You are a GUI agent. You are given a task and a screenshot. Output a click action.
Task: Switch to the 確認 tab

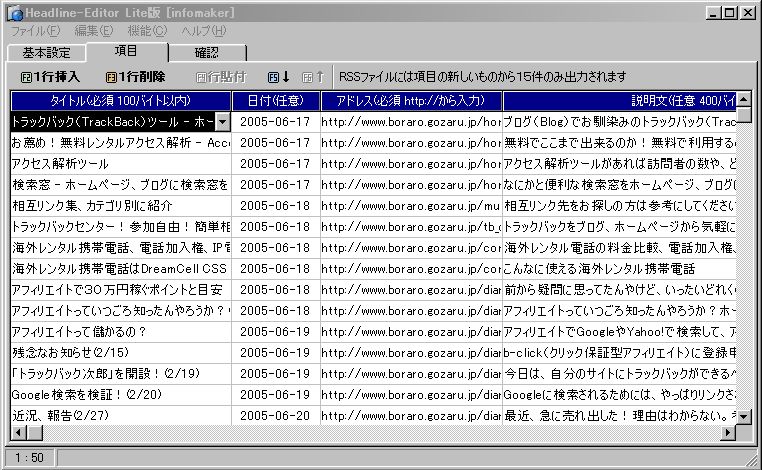(x=206, y=53)
